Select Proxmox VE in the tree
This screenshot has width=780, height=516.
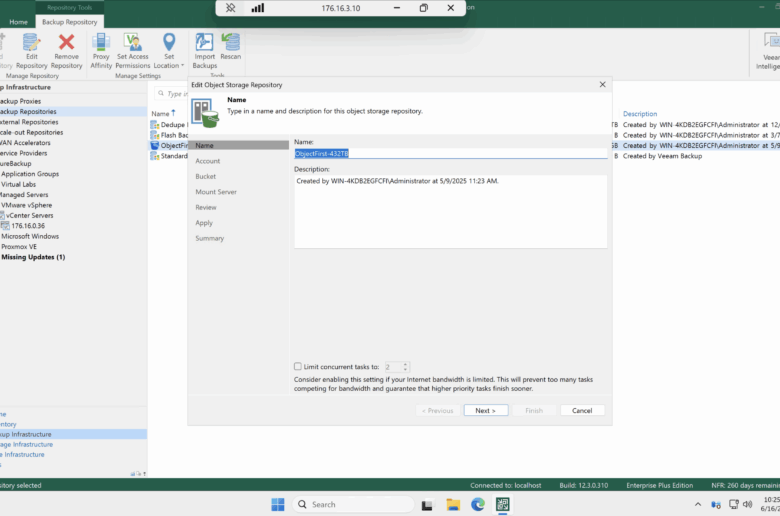click(x=19, y=247)
